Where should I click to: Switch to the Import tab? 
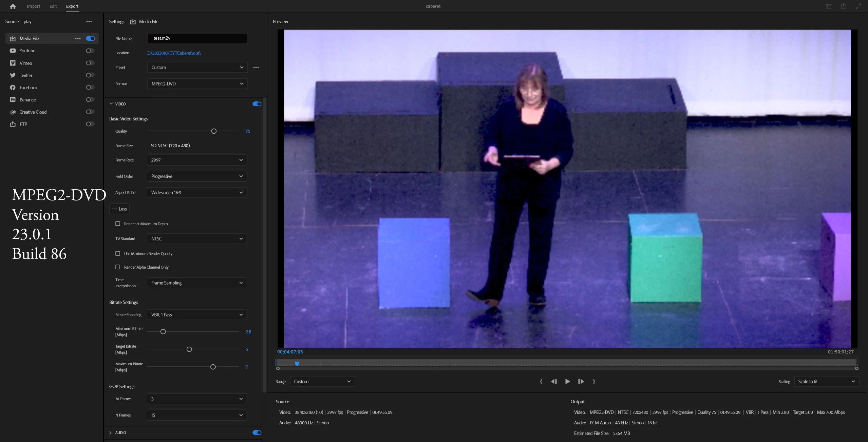33,6
